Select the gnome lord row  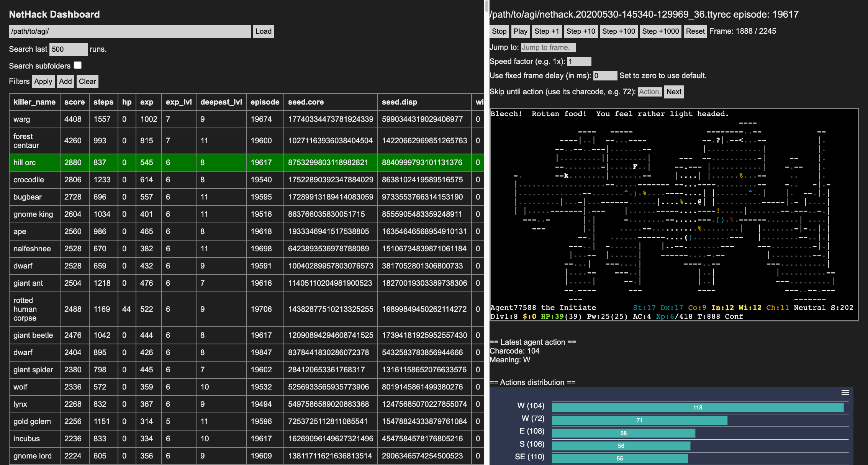click(x=246, y=456)
